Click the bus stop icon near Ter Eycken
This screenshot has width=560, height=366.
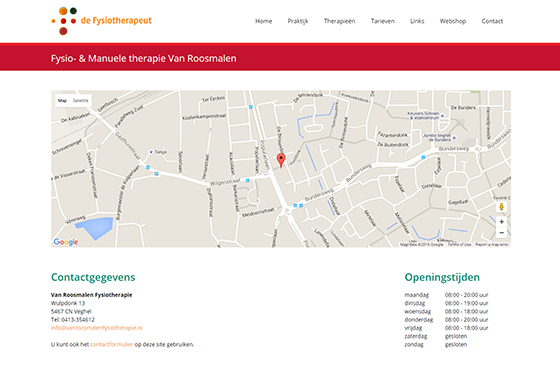(x=251, y=107)
